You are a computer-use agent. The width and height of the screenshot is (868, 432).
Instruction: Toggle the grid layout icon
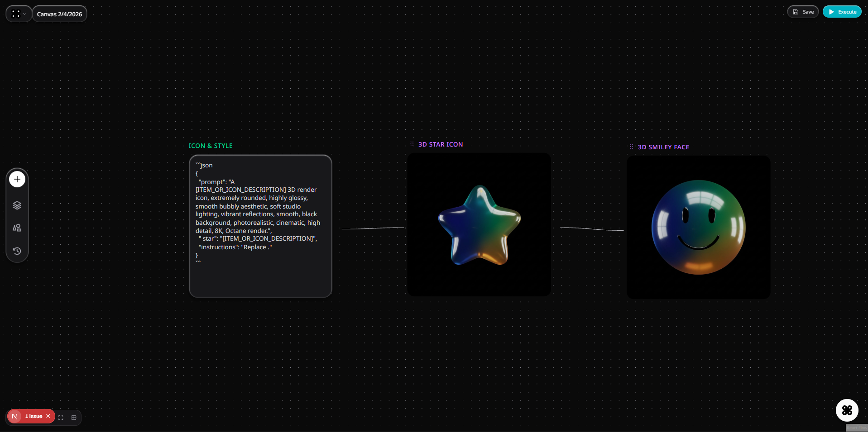74,418
